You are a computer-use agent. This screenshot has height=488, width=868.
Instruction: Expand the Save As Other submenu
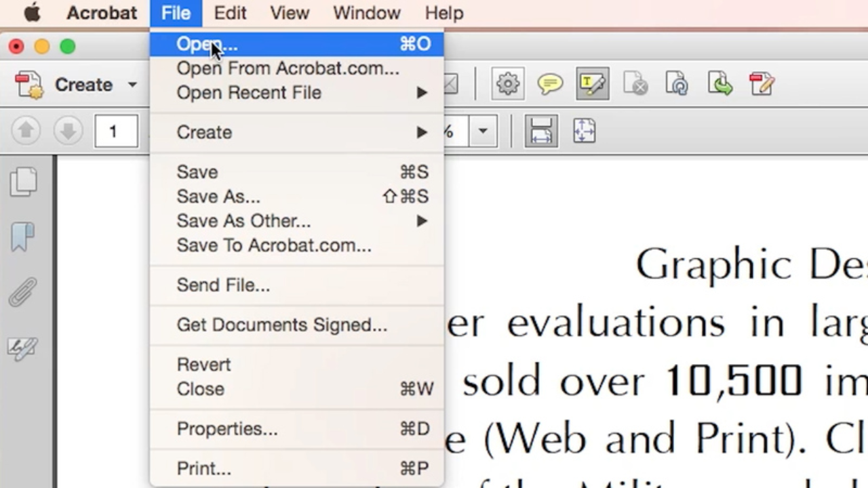(x=297, y=221)
